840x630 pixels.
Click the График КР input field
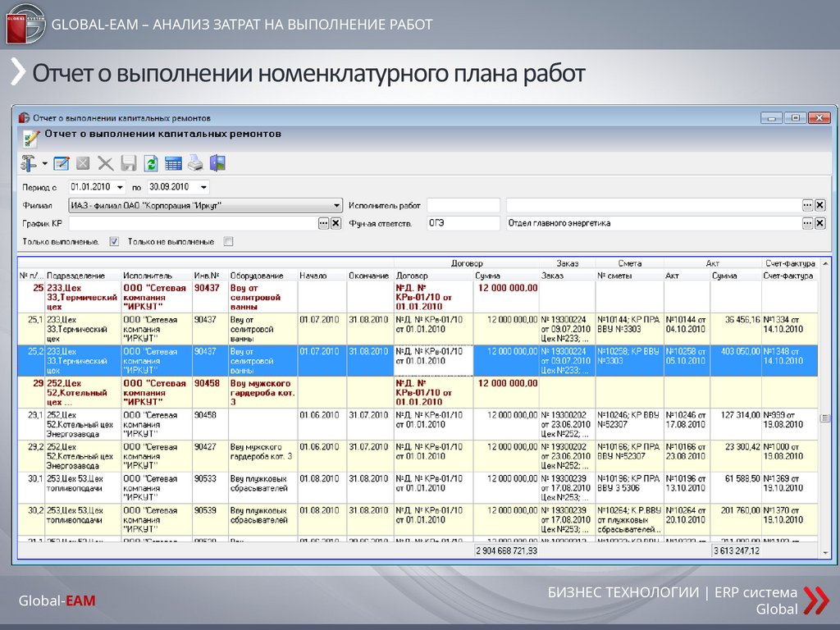tap(193, 223)
